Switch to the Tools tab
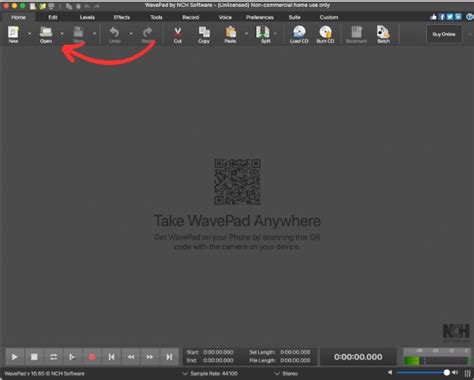 tap(156, 17)
